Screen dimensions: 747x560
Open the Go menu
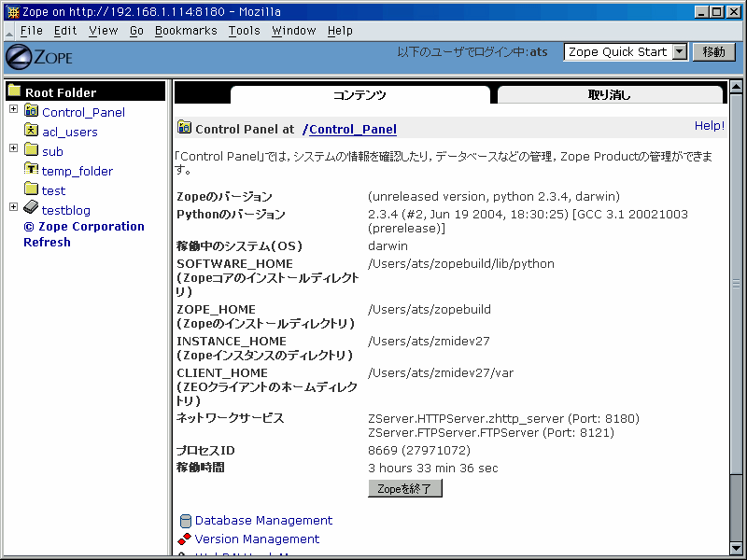(x=136, y=31)
